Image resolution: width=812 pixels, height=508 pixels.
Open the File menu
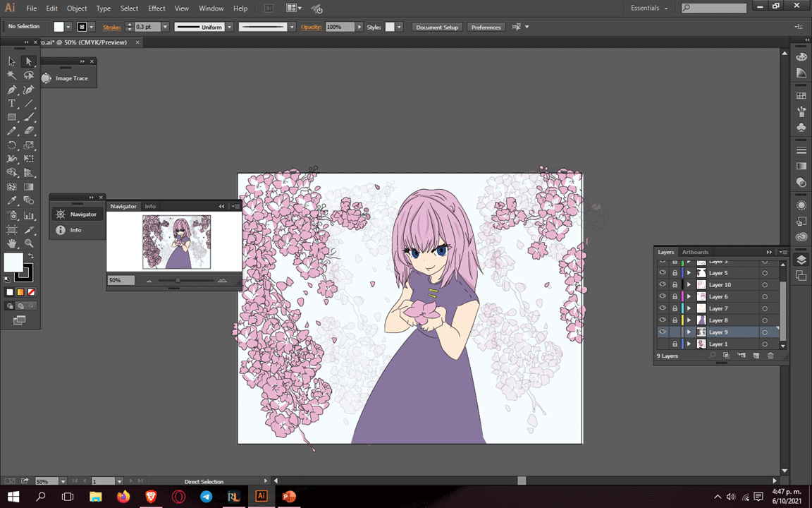tap(32, 8)
